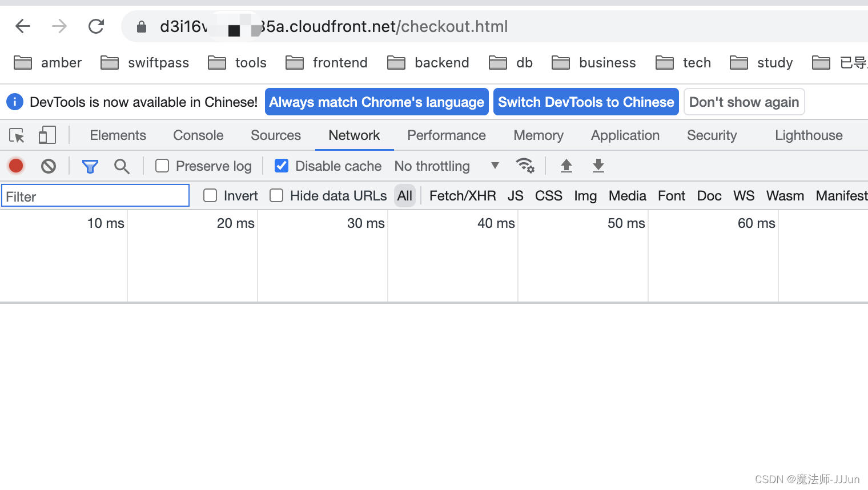Open the network conditions wifi icon
Image resolution: width=868 pixels, height=490 pixels.
[x=525, y=166]
